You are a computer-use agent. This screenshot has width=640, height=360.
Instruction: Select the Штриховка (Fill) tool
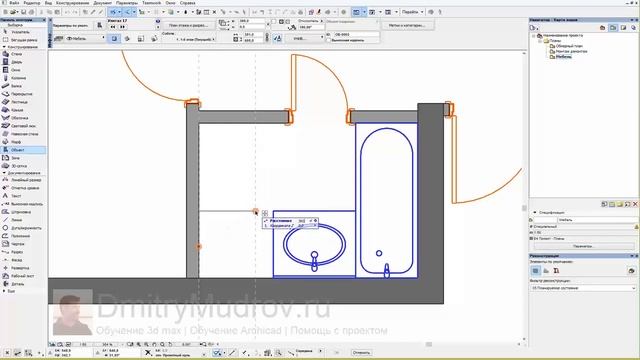tap(23, 212)
